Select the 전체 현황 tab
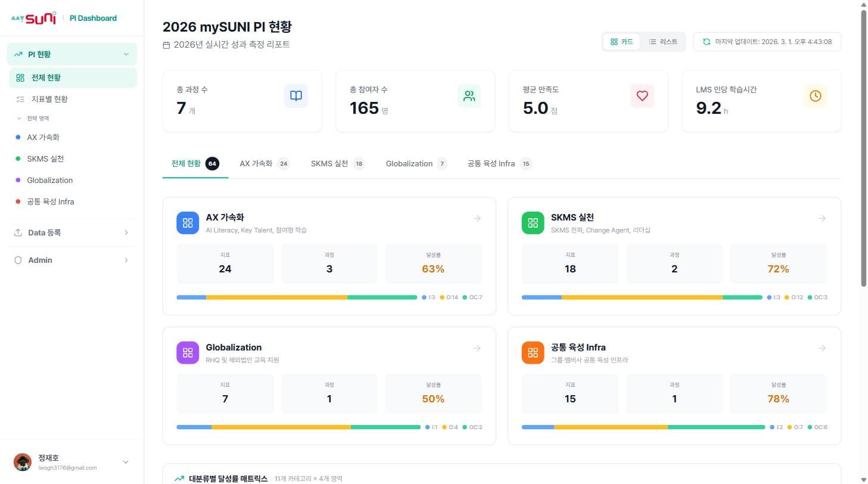The height and width of the screenshot is (484, 868). click(x=195, y=163)
